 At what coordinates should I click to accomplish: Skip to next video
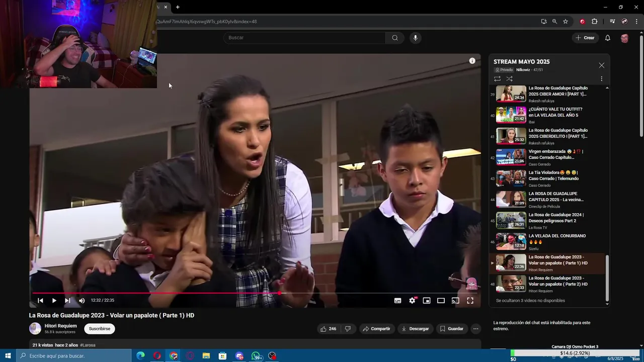[x=67, y=301]
